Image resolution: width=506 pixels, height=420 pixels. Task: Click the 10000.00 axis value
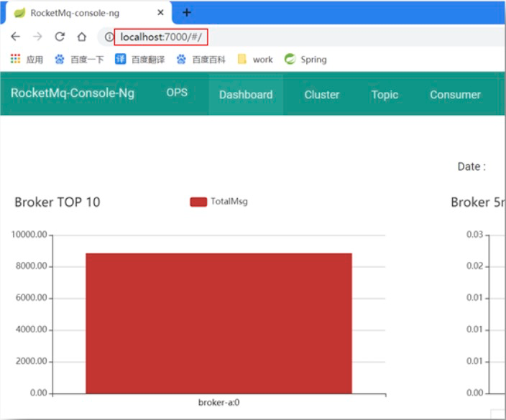(29, 234)
